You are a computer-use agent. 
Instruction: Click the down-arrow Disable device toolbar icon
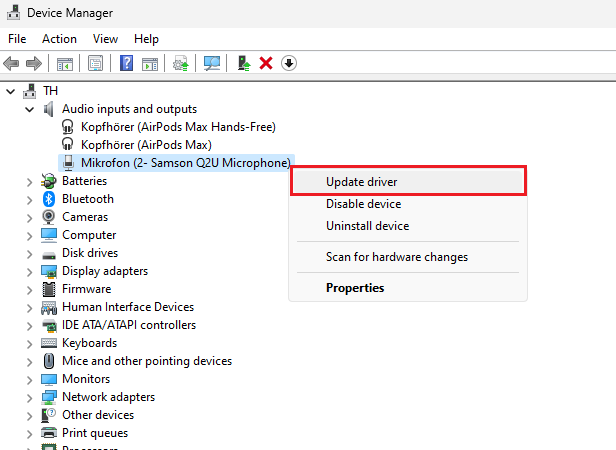pos(289,63)
